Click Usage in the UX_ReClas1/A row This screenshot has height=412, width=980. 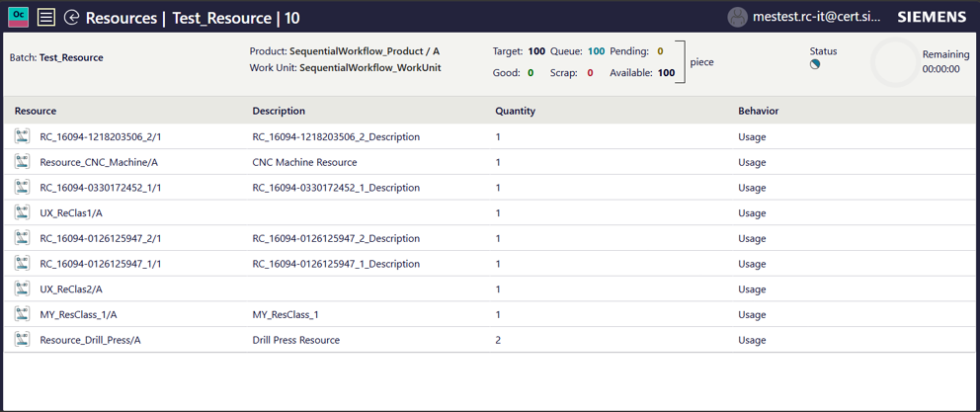point(752,213)
